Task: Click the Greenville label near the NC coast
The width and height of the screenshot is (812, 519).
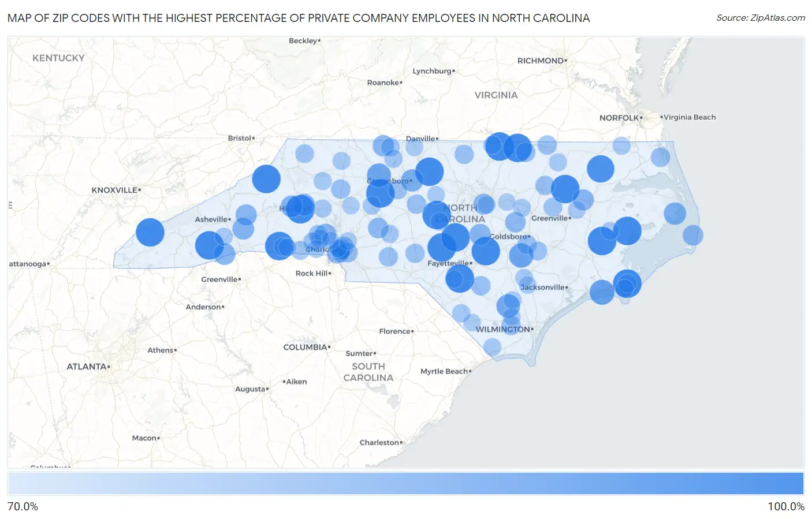Action: (551, 218)
